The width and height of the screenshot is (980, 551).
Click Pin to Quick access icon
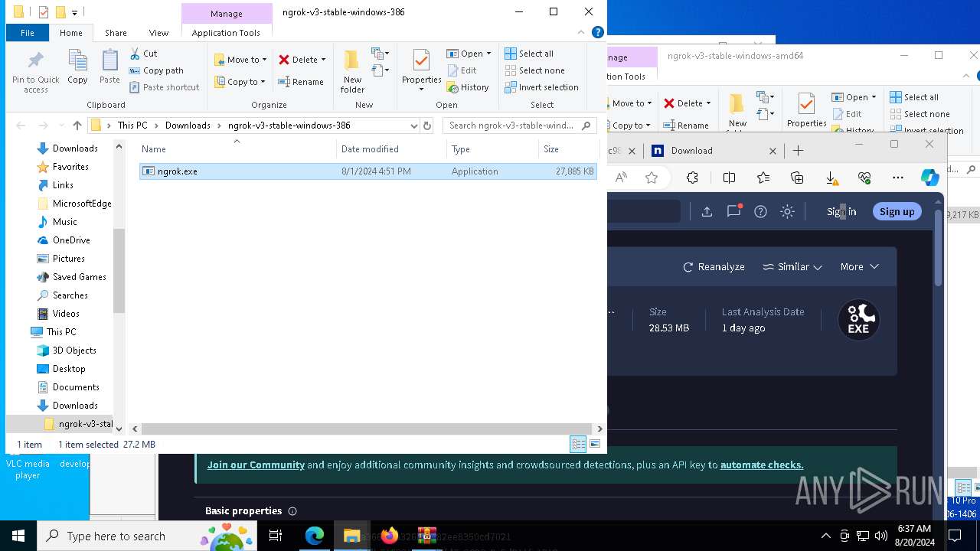click(x=36, y=72)
